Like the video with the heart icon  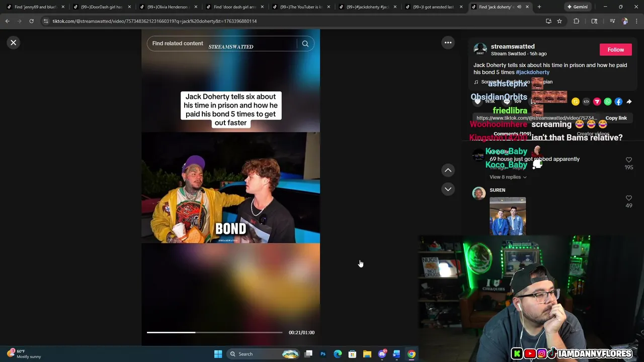[x=478, y=102]
